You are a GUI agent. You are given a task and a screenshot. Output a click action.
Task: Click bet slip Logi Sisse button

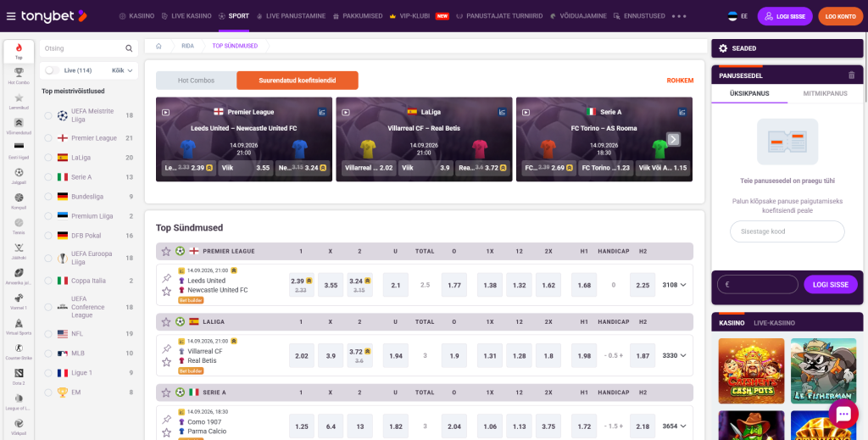(x=831, y=285)
